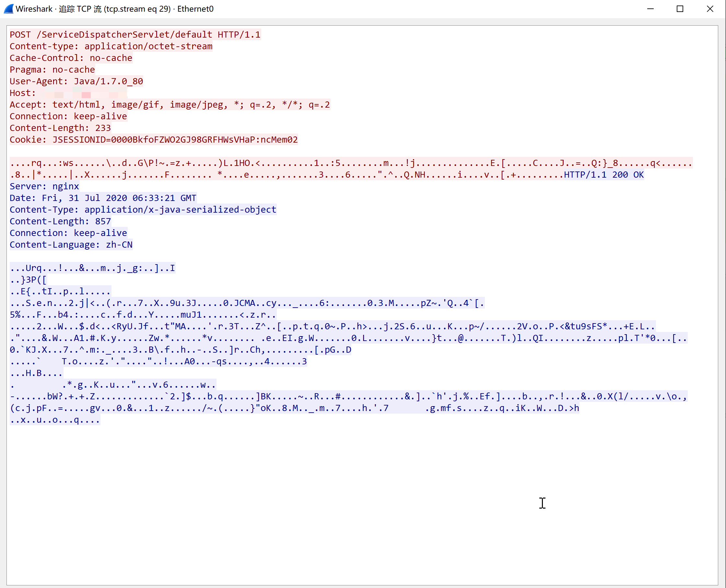Click the Wireshark shark fin title icon
This screenshot has width=726, height=588.
tap(9, 9)
